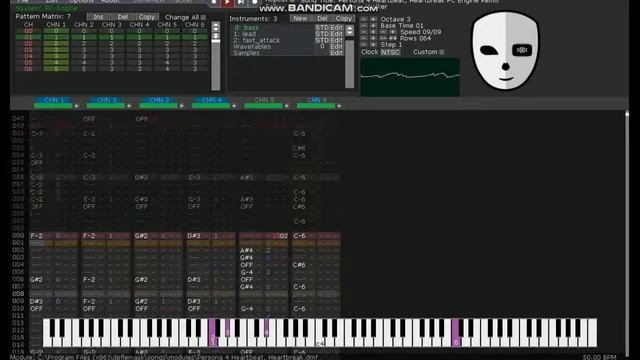The height and width of the screenshot is (360, 640).
Task: Click the instrument list vertical scrollbar
Action: pyautogui.click(x=349, y=63)
